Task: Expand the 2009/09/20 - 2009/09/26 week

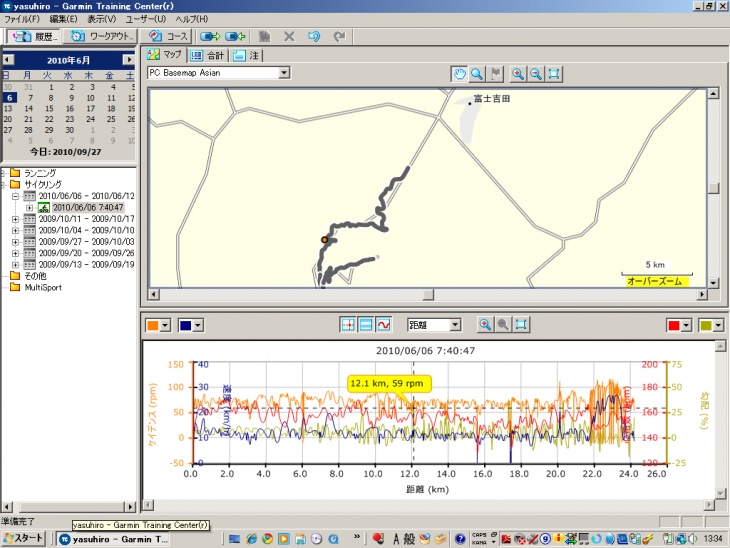Action: point(15,253)
